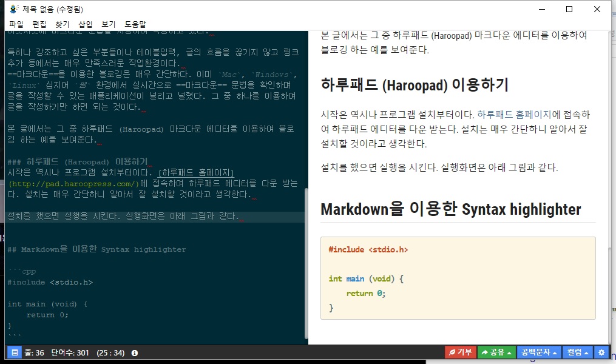Open the 편집 menu

39,24
